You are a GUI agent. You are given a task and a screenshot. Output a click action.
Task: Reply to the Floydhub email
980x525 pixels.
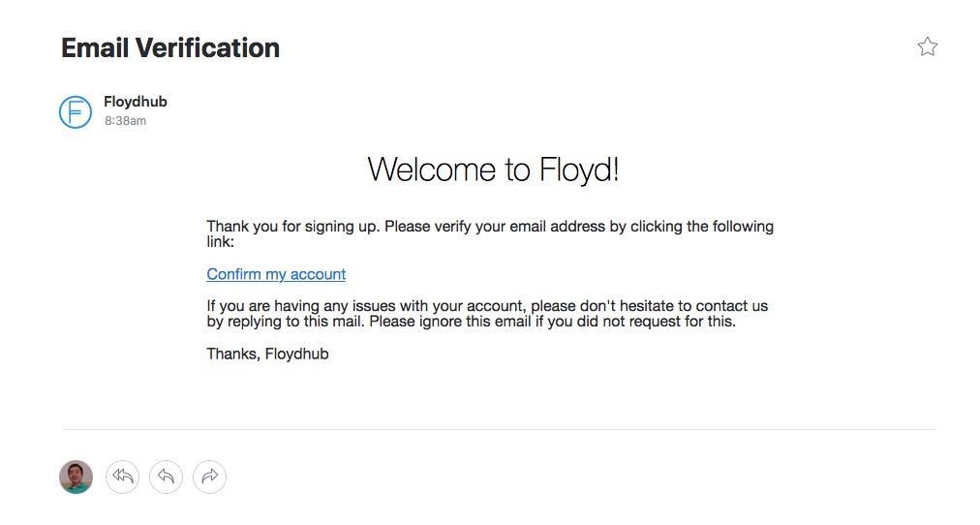[x=166, y=477]
